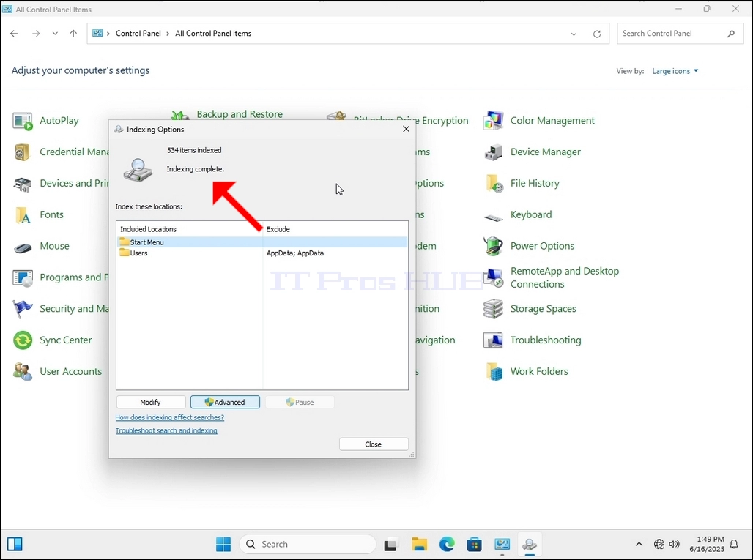
Task: Open 'Troubleshoot search and indexing' link
Action: pyautogui.click(x=166, y=431)
